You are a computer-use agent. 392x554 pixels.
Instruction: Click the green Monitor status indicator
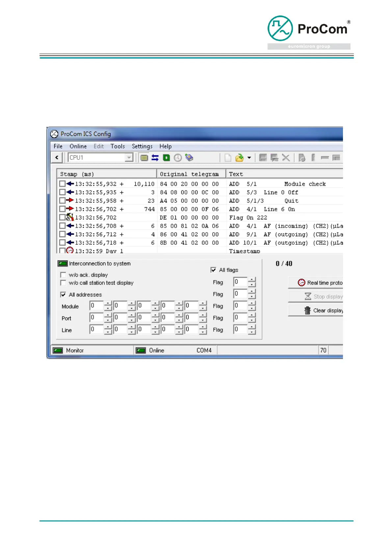[x=58, y=350]
